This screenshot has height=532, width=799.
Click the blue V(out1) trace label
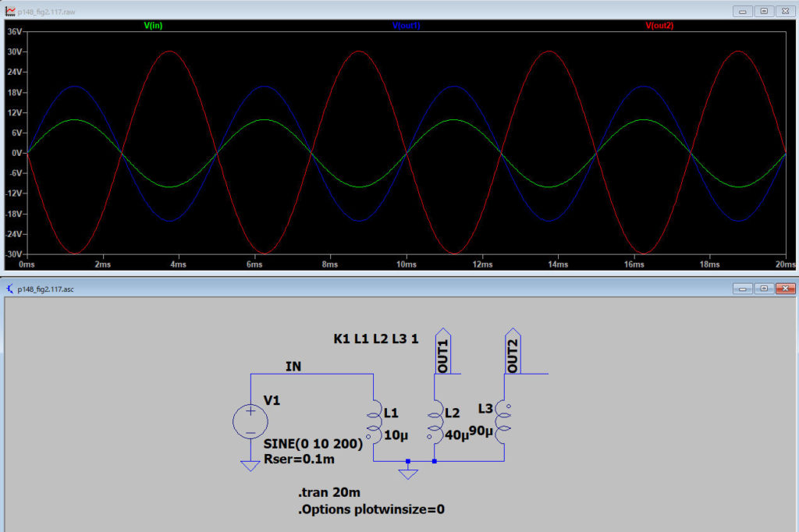pyautogui.click(x=406, y=26)
